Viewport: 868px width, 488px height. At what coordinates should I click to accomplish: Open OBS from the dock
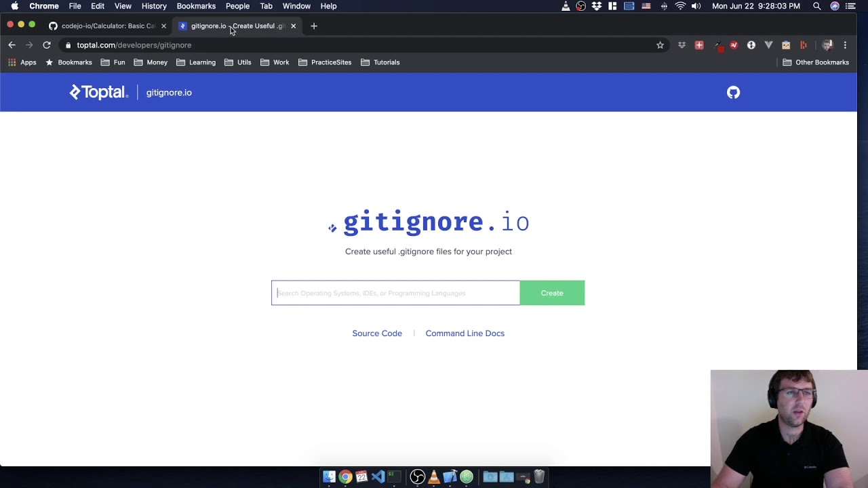417,477
